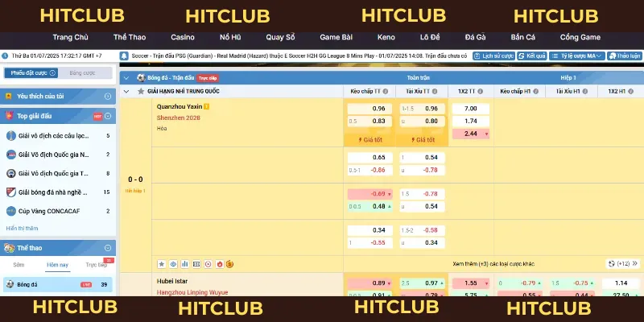Click the yellow icon next to Quanzhou Yaxin
Image resolution: width=644 pixels, height=322 pixels.
point(207,107)
